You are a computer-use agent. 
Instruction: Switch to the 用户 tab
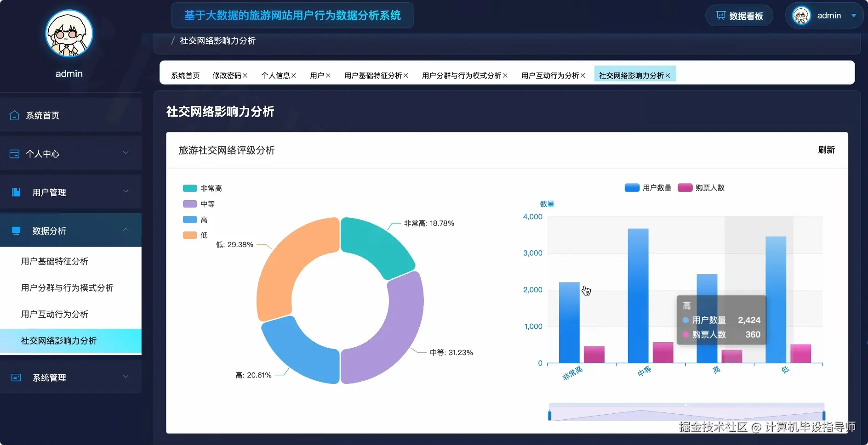317,75
